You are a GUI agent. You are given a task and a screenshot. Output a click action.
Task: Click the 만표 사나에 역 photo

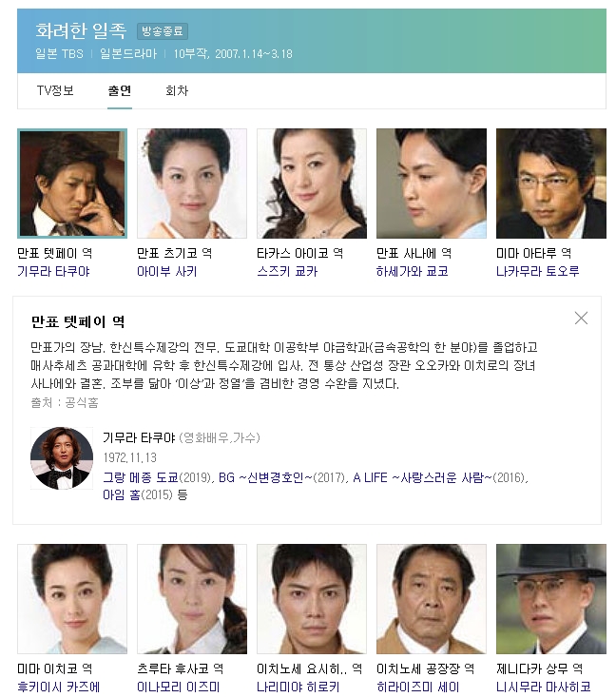pyautogui.click(x=432, y=184)
